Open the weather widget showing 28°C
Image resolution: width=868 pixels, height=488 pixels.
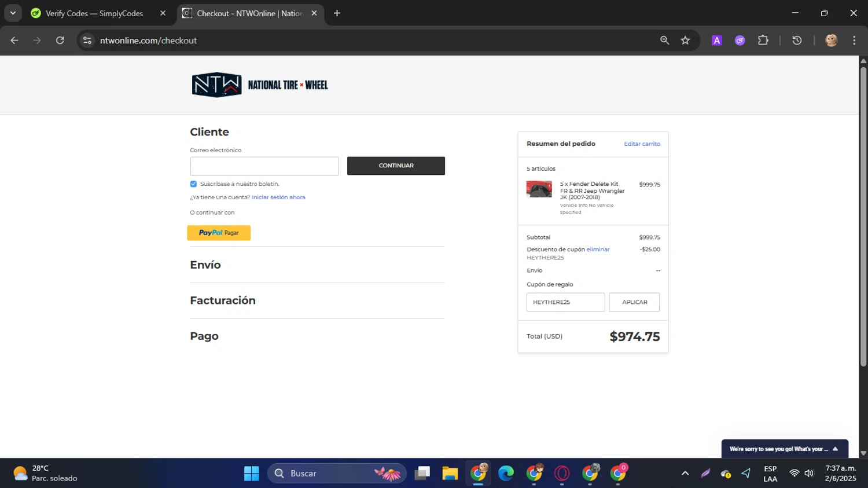click(x=45, y=474)
